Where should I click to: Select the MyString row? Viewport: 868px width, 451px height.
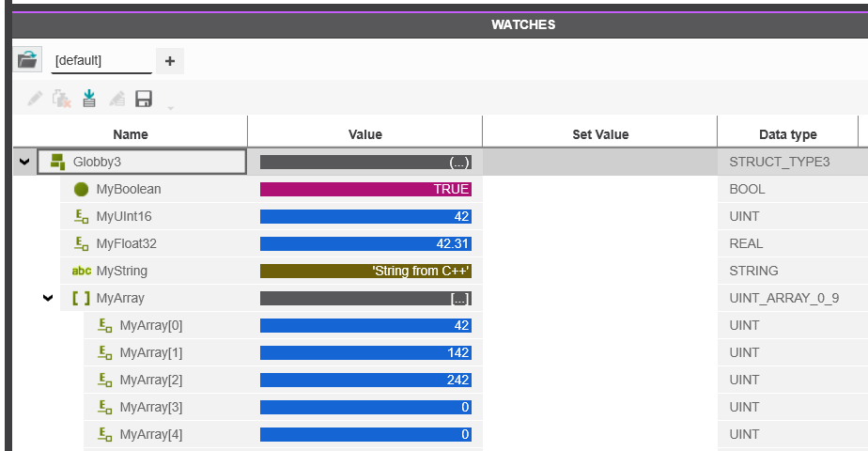click(x=440, y=271)
